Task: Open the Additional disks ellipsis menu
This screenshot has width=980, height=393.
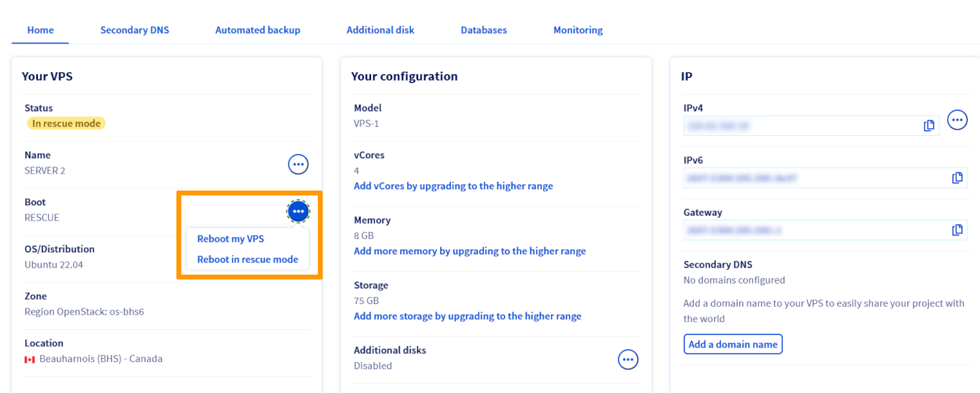Action: coord(628,359)
